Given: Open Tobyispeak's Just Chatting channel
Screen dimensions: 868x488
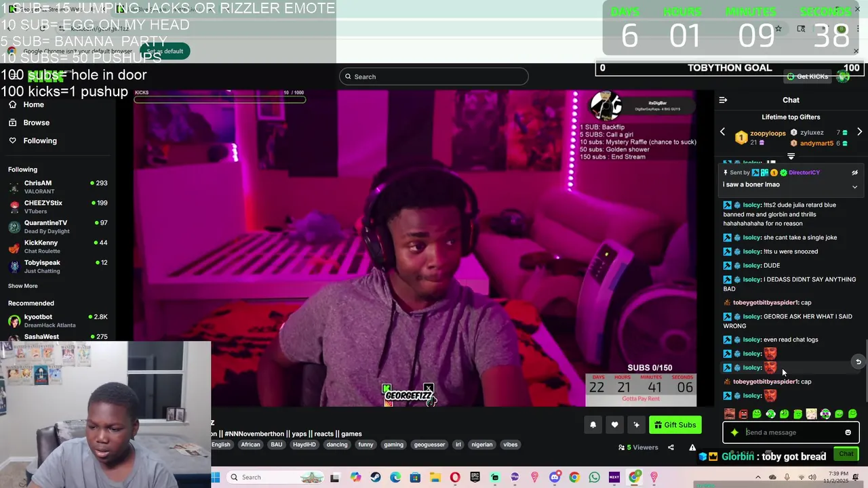Looking at the screenshot, I should 58,266.
